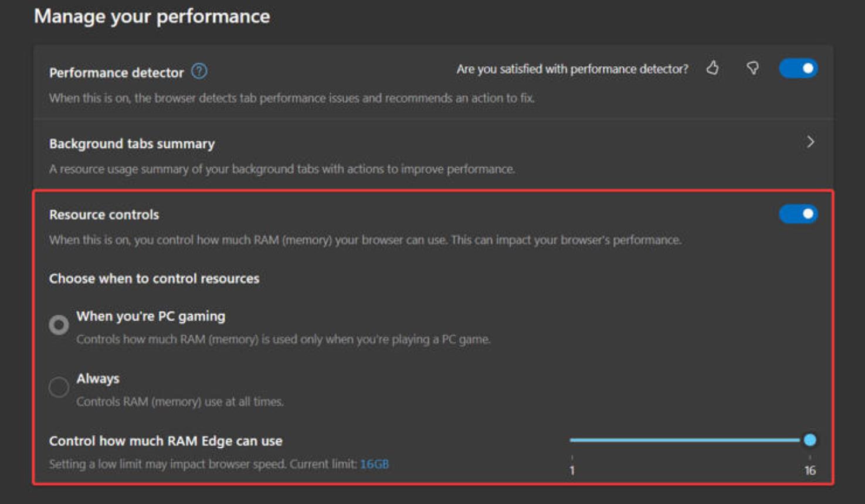This screenshot has width=865, height=504.
Task: Disable the Resource controls toggle
Action: click(798, 214)
